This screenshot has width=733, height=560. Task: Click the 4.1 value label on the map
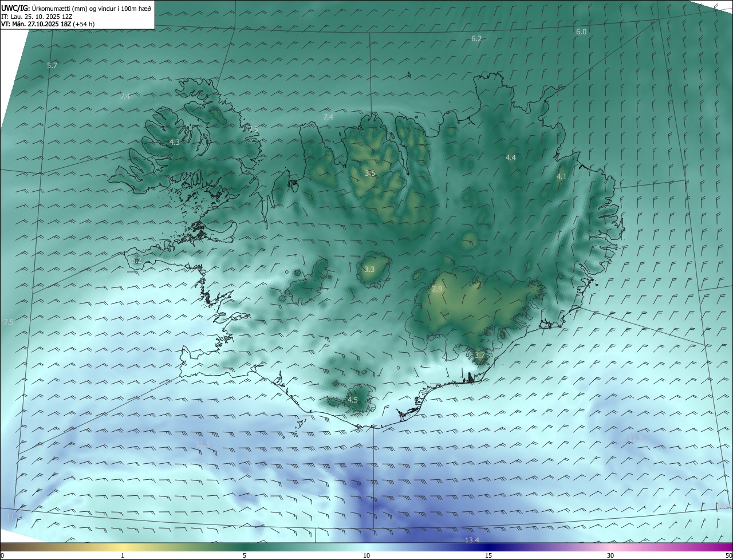pos(562,177)
